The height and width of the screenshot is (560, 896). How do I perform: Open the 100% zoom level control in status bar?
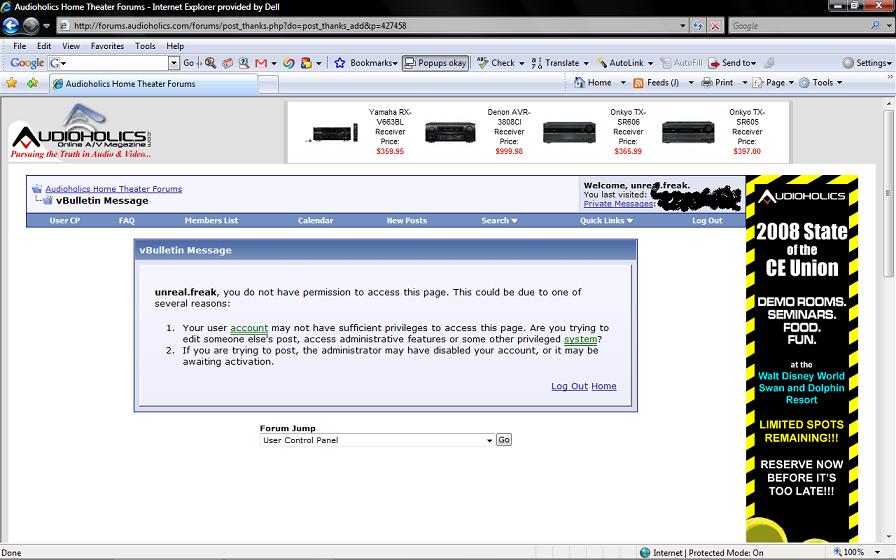pos(857,553)
